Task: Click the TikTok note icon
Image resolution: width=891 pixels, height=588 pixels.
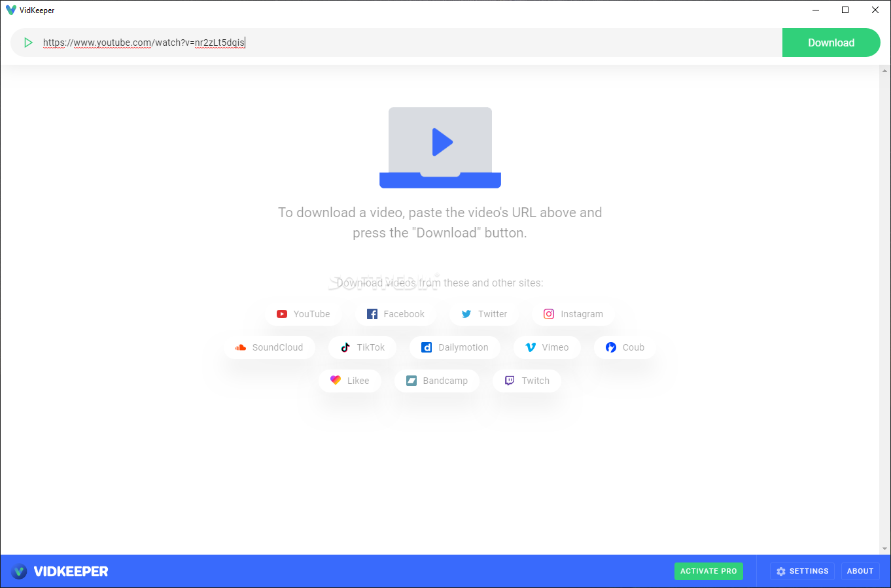Action: pyautogui.click(x=345, y=347)
